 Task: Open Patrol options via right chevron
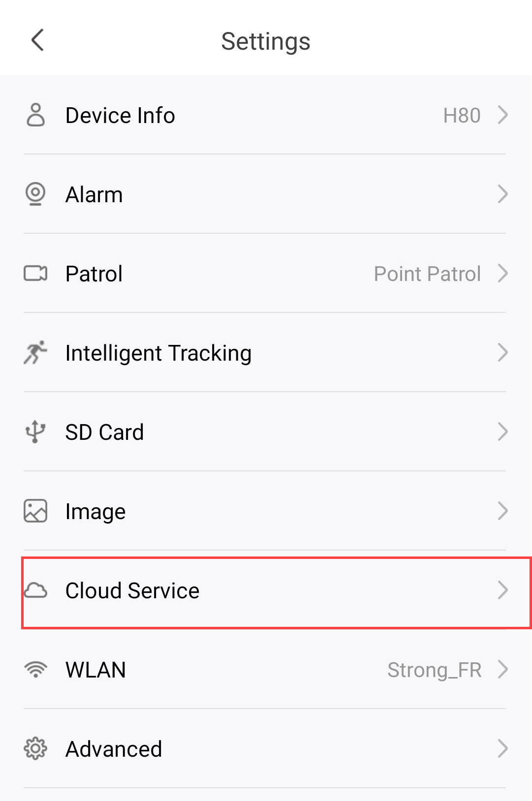point(502,273)
